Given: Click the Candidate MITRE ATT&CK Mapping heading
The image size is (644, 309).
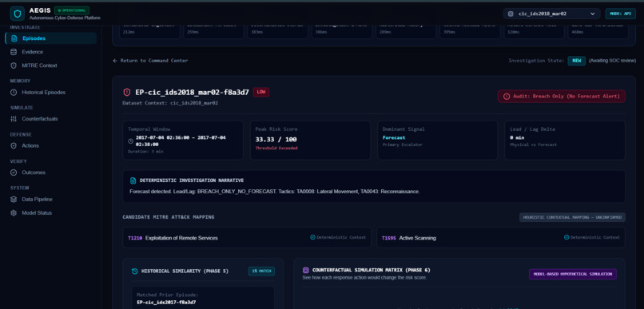Looking at the screenshot, I should 169,217.
